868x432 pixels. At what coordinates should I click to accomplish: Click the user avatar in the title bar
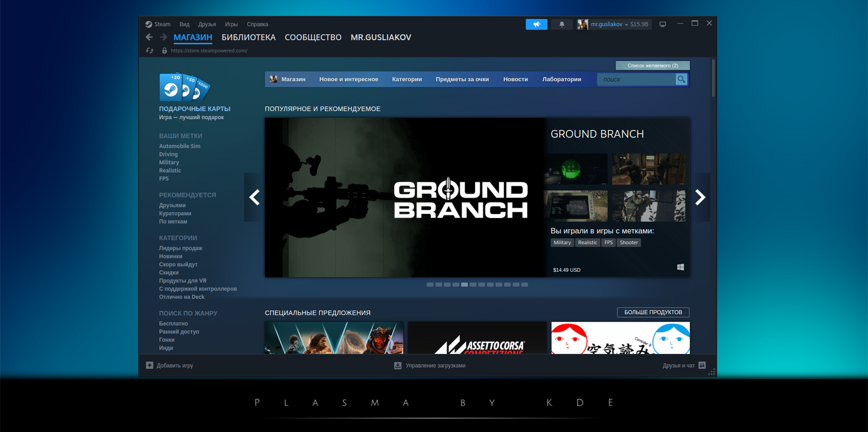[x=583, y=24]
